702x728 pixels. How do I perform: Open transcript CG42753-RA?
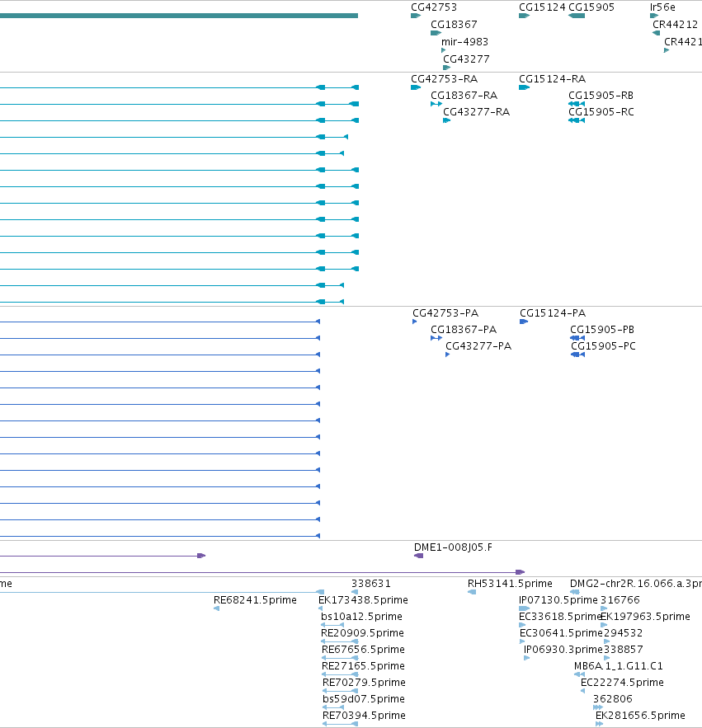(444, 79)
